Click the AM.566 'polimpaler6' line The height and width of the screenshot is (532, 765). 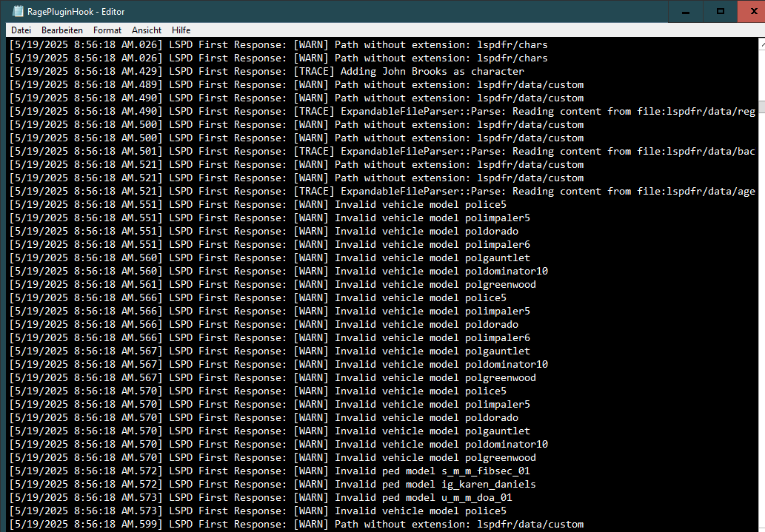[270, 337]
